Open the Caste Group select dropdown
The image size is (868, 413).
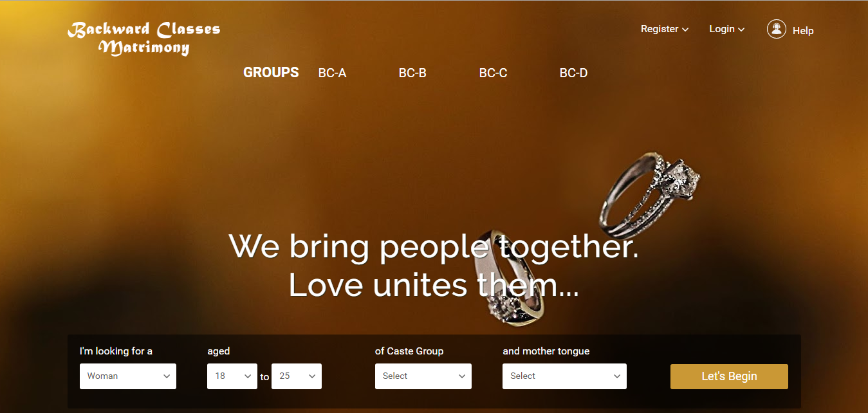(x=423, y=376)
